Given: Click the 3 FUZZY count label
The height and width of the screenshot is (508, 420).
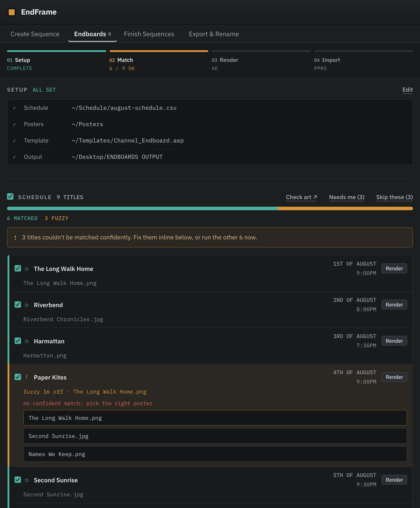Looking at the screenshot, I should coord(57,218).
